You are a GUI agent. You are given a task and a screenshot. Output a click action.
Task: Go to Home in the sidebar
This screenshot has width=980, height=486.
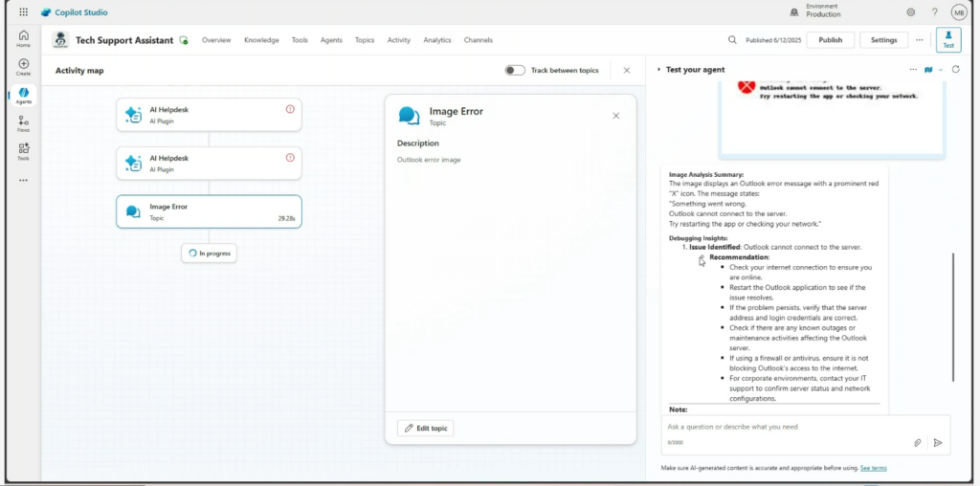[x=23, y=38]
